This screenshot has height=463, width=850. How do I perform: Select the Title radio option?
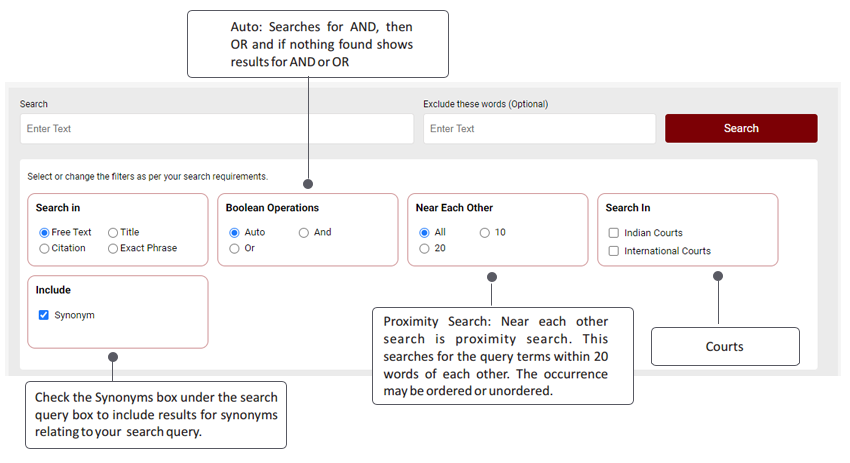pos(113,233)
